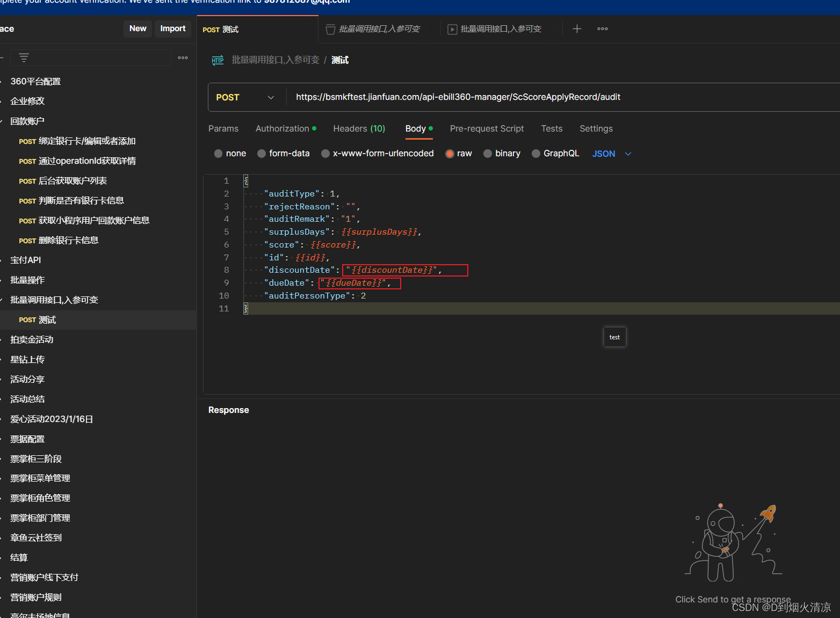Select the GraphQL body type
Viewport: 840px width, 618px height.
[535, 154]
